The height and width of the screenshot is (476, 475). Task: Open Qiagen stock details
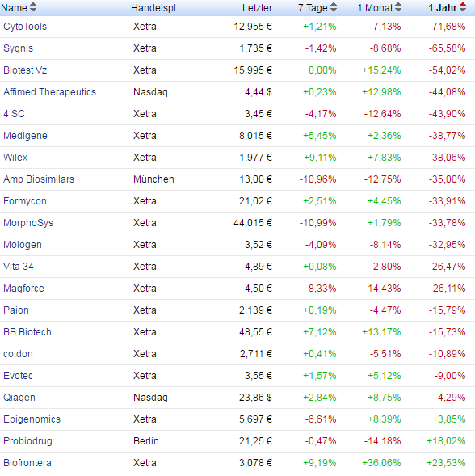tap(19, 398)
